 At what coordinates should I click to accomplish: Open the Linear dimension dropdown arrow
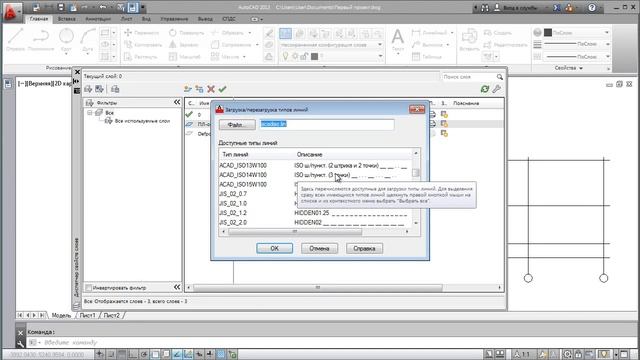coord(452,33)
